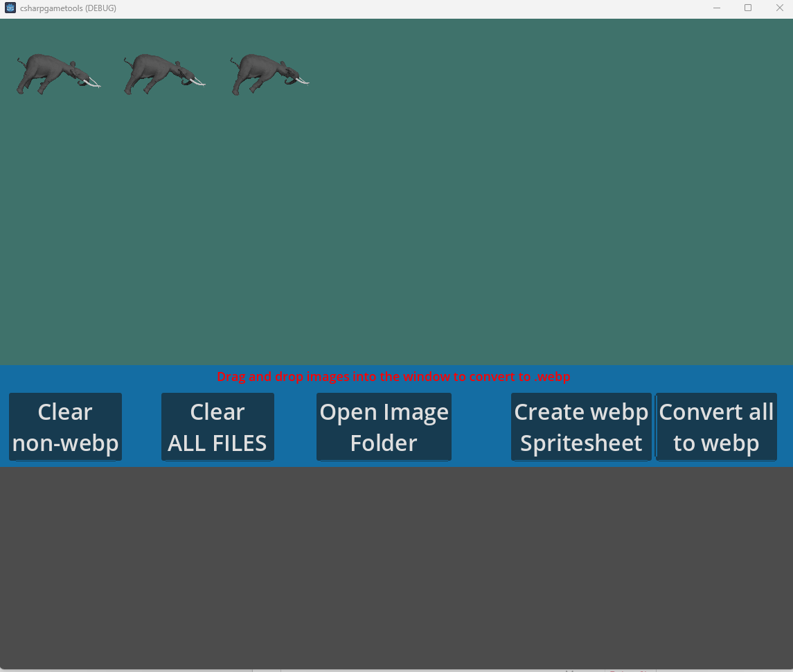Open the image folder

[x=384, y=427]
